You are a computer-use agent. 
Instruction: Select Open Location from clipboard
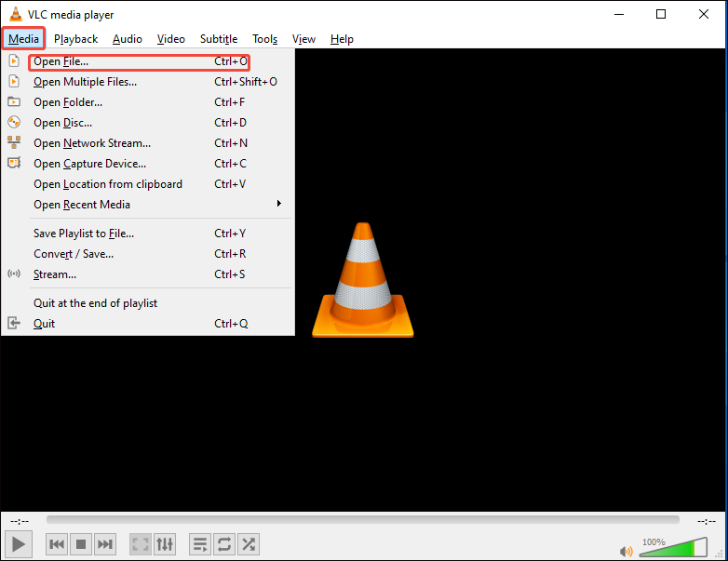(x=148, y=184)
